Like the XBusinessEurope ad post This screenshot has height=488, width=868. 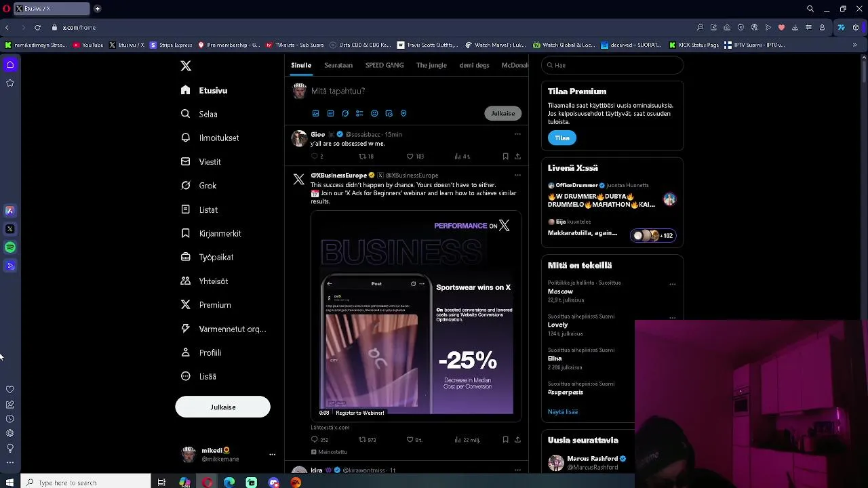[x=414, y=440]
